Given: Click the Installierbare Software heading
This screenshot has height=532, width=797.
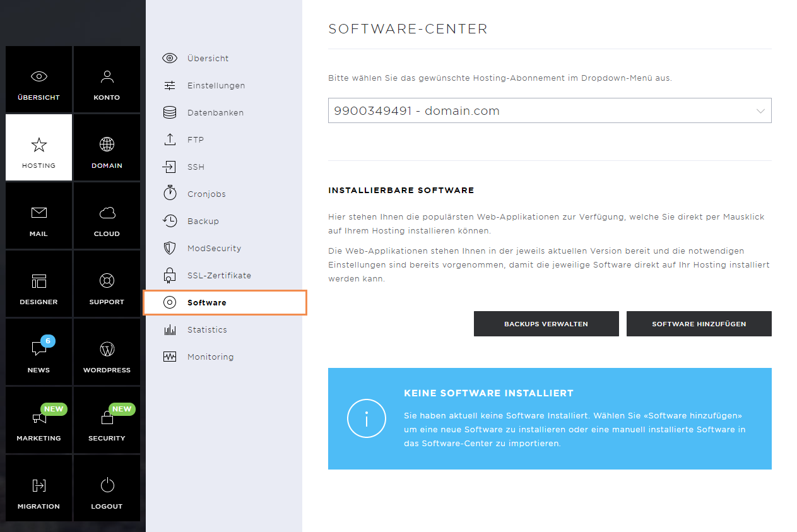Looking at the screenshot, I should click(x=401, y=190).
